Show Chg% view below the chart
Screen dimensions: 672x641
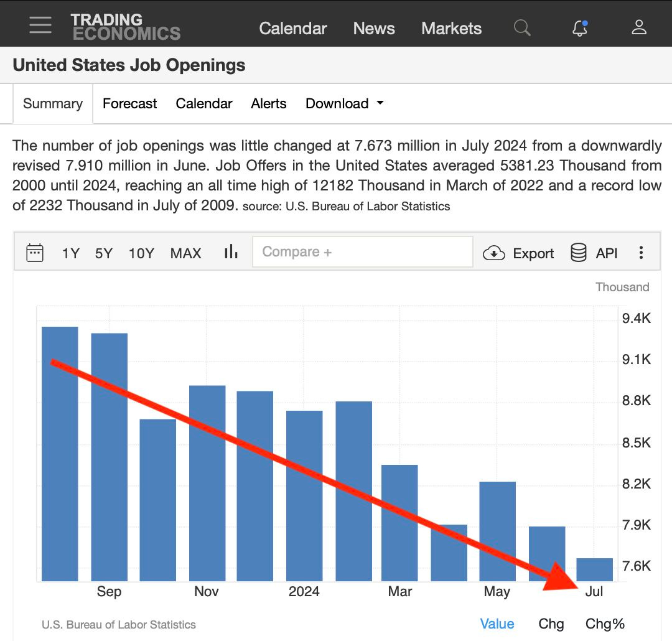605,624
